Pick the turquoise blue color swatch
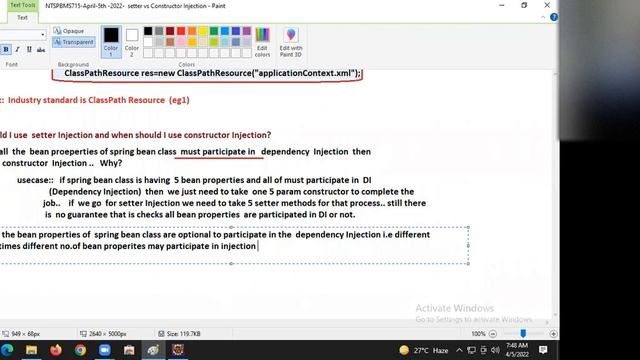Screen dimensions: 640x360 [x=225, y=31]
